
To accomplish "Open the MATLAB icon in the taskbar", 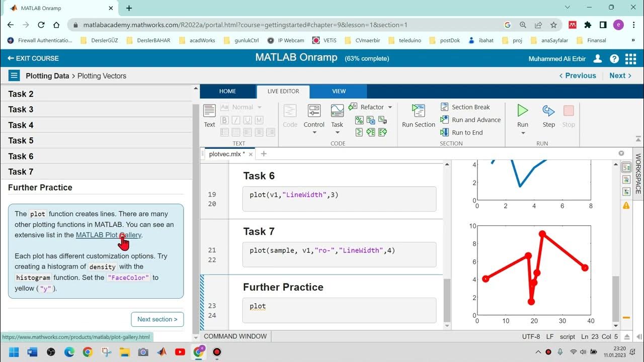I will click(162, 352).
